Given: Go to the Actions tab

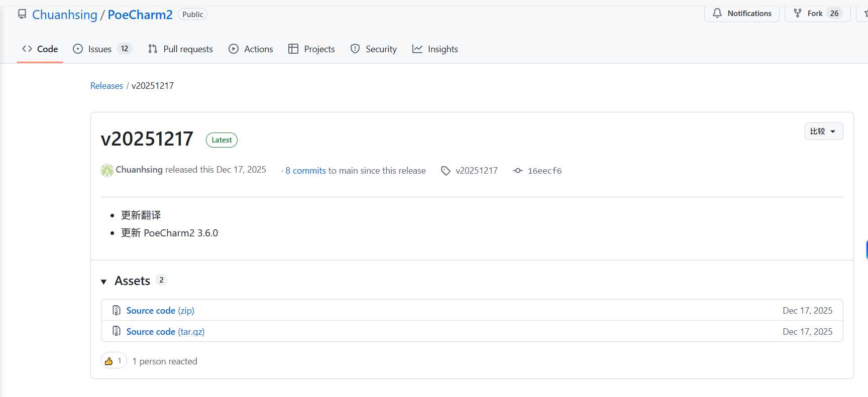Looking at the screenshot, I should (251, 49).
